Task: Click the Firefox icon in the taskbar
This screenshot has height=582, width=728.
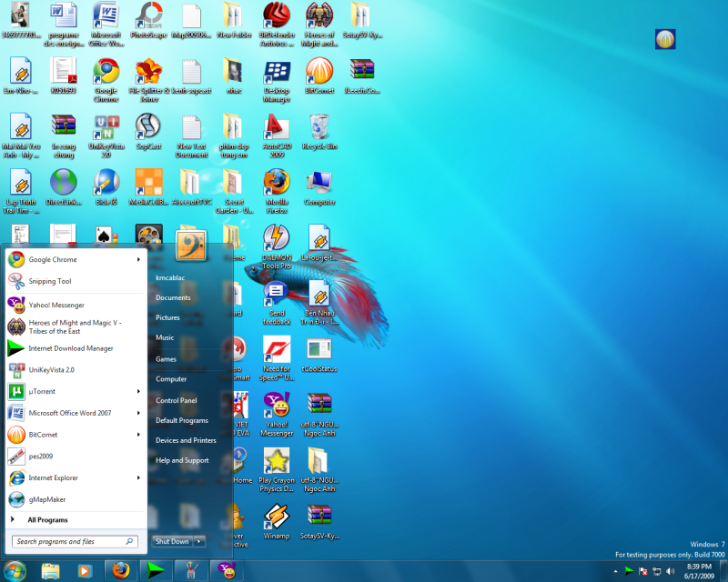Action: point(118,570)
